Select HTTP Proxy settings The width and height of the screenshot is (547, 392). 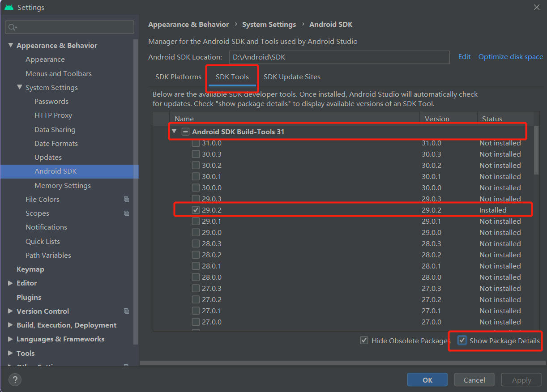tap(53, 115)
